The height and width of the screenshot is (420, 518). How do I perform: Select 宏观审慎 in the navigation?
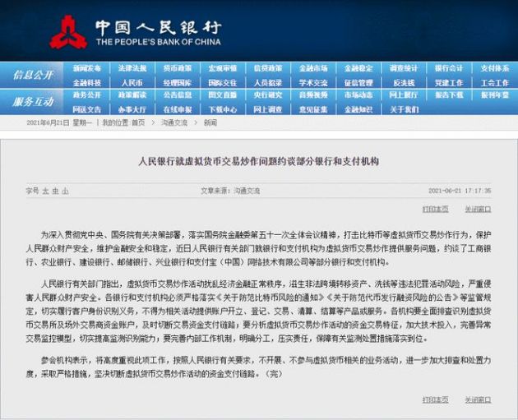pos(223,68)
